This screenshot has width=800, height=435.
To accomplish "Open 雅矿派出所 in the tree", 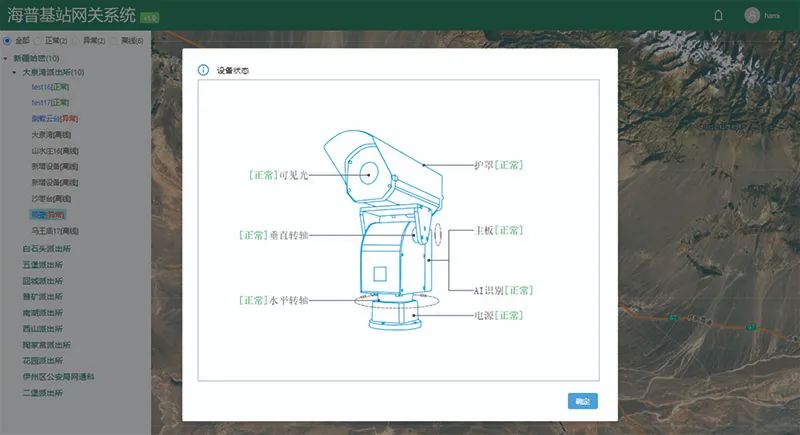I will pos(42,296).
